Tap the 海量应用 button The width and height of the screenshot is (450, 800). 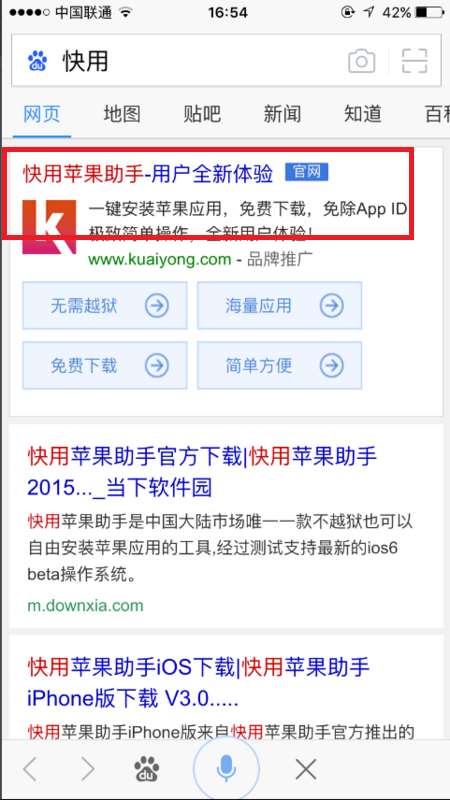[280, 306]
